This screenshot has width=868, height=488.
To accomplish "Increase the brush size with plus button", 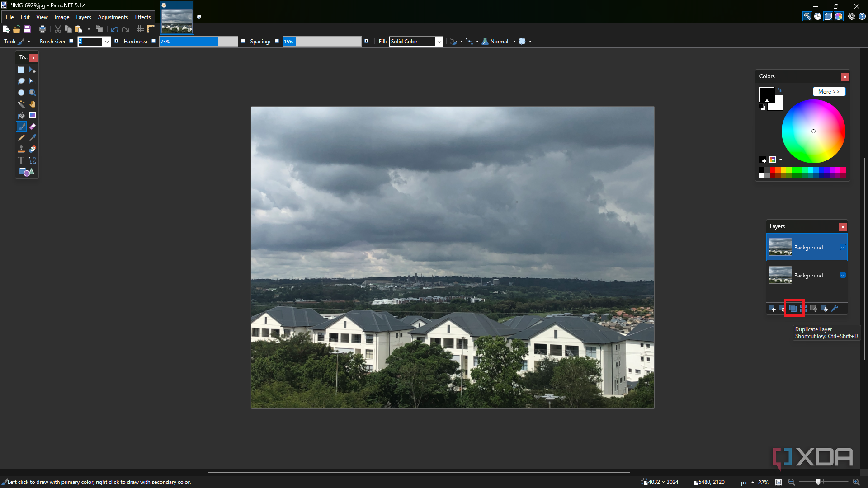I will tap(116, 41).
